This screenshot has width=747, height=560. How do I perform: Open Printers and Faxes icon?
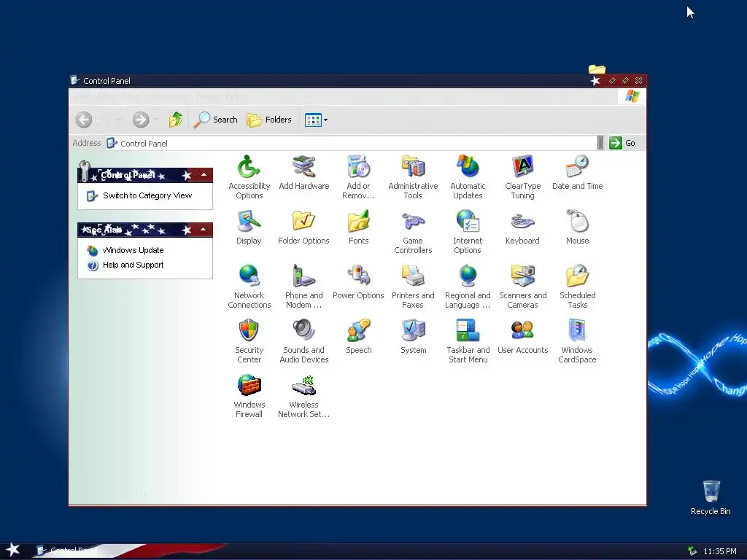(x=413, y=286)
